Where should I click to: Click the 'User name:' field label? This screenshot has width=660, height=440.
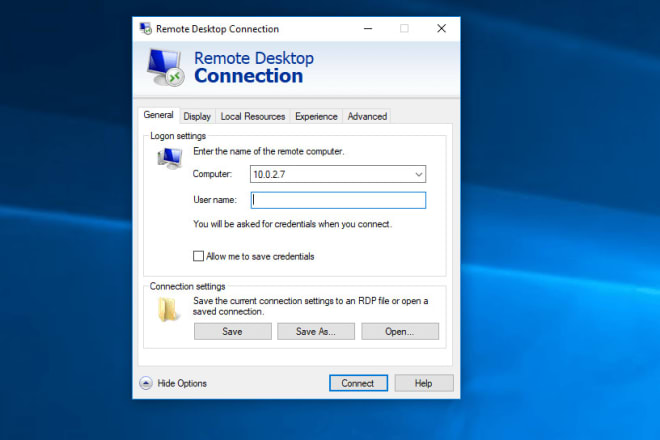215,200
